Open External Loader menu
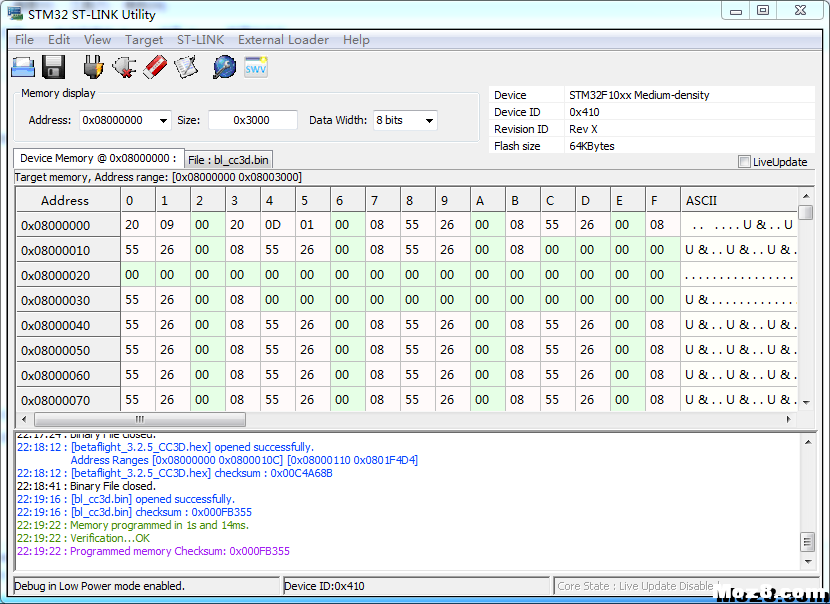 click(283, 40)
